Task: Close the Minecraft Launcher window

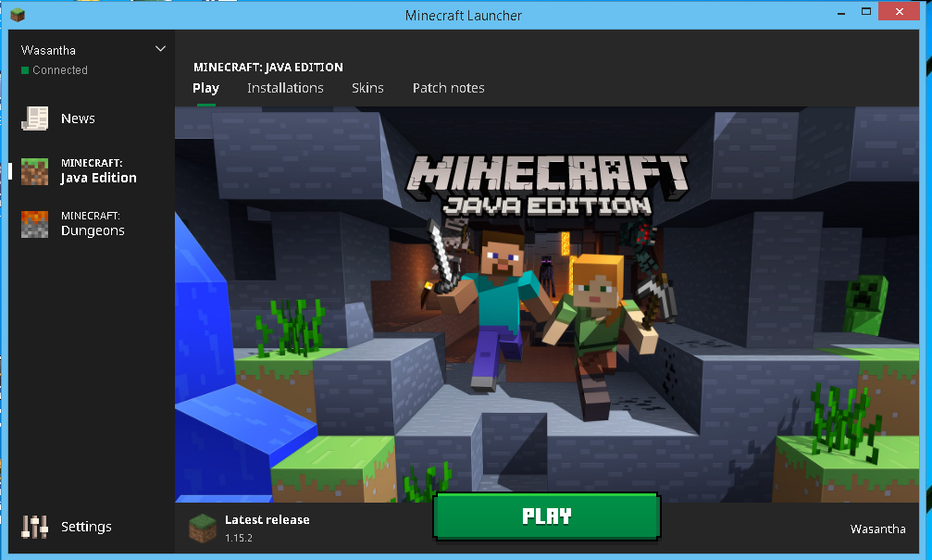Action: 899,11
